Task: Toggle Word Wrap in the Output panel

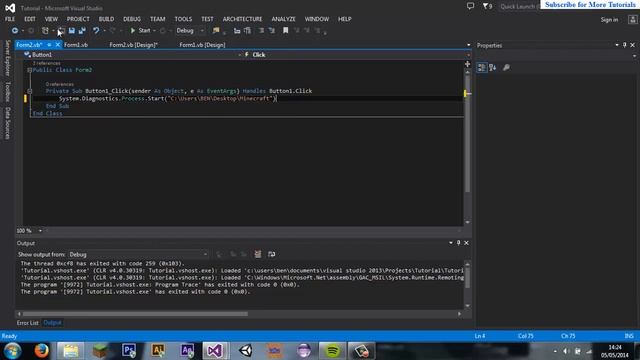Action: (271, 254)
